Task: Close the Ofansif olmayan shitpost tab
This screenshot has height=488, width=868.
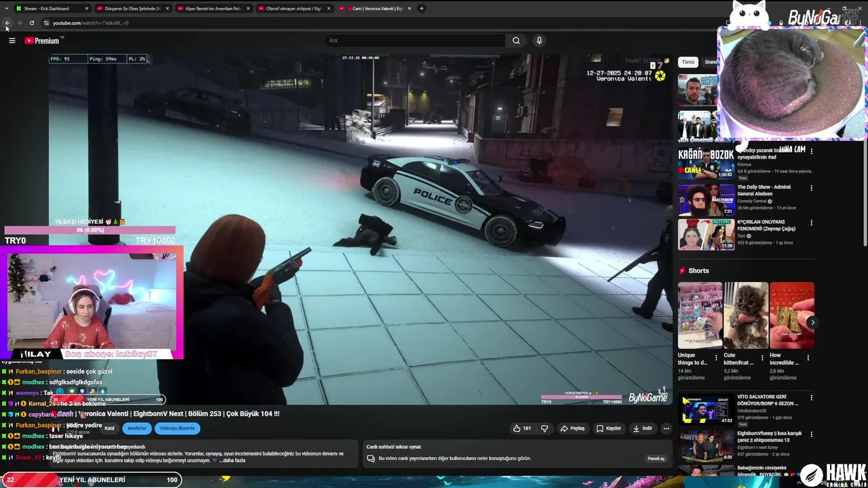Action: pos(329,9)
